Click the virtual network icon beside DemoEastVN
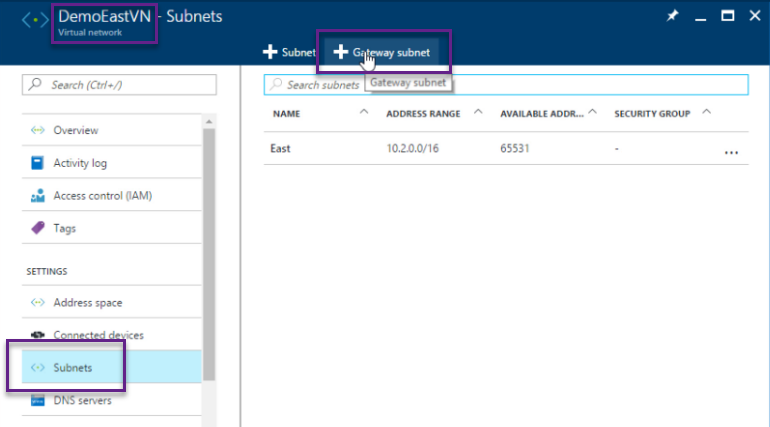The height and width of the screenshot is (427, 770). [34, 20]
